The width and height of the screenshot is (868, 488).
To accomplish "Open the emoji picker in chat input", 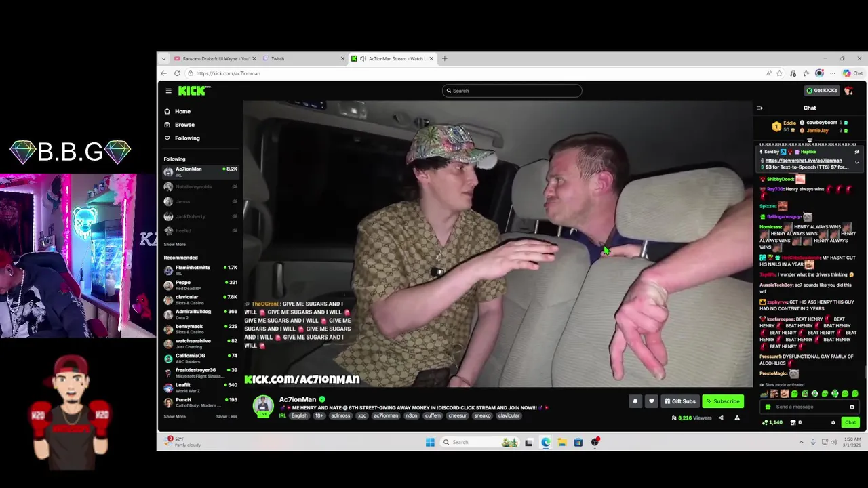I will pyautogui.click(x=852, y=407).
